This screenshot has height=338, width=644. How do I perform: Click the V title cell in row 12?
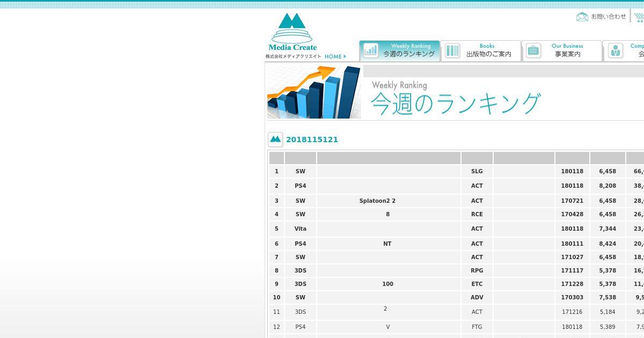click(389, 327)
